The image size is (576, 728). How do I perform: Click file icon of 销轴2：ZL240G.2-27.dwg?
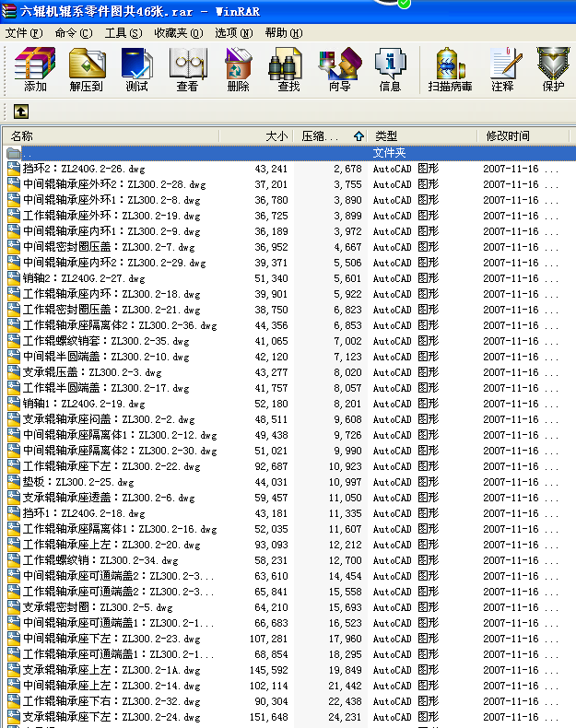pyautogui.click(x=14, y=278)
